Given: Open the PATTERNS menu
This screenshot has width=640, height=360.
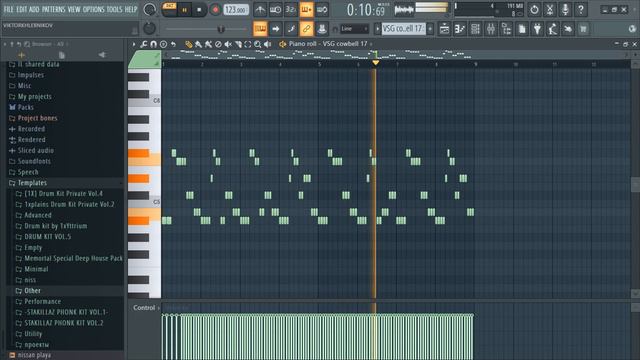Looking at the screenshot, I should tap(53, 9).
